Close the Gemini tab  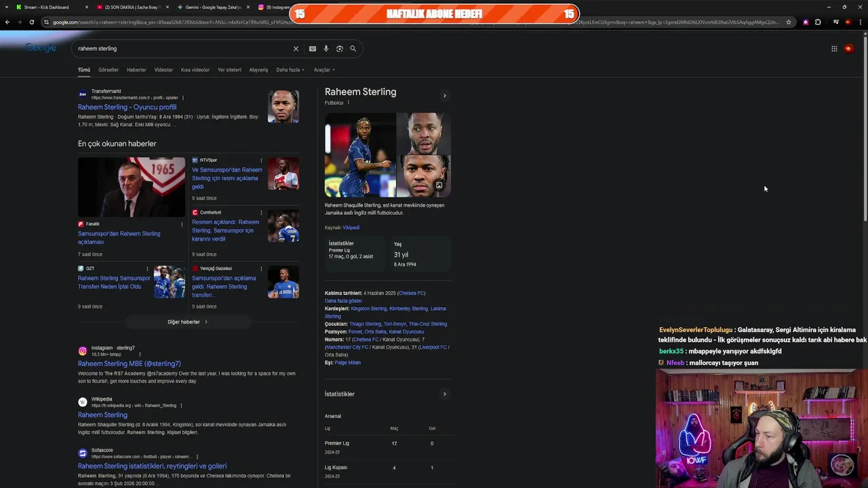pyautogui.click(x=248, y=7)
